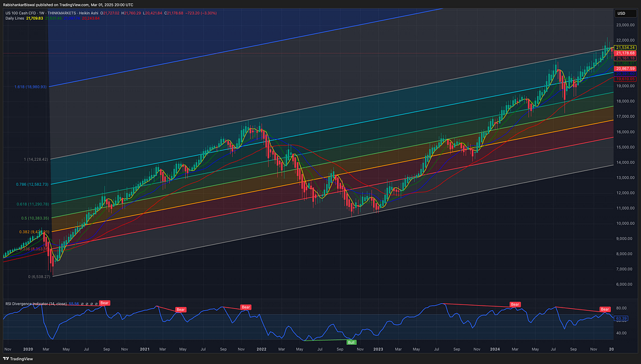Click the 23,000.00 price axis label
Viewport: 641px width, 364px height.
click(x=626, y=25)
